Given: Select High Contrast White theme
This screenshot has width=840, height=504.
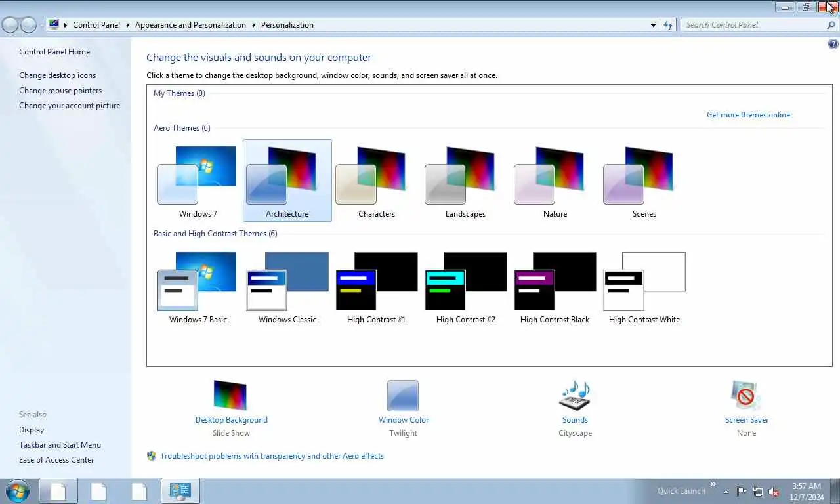Looking at the screenshot, I should pyautogui.click(x=644, y=287).
